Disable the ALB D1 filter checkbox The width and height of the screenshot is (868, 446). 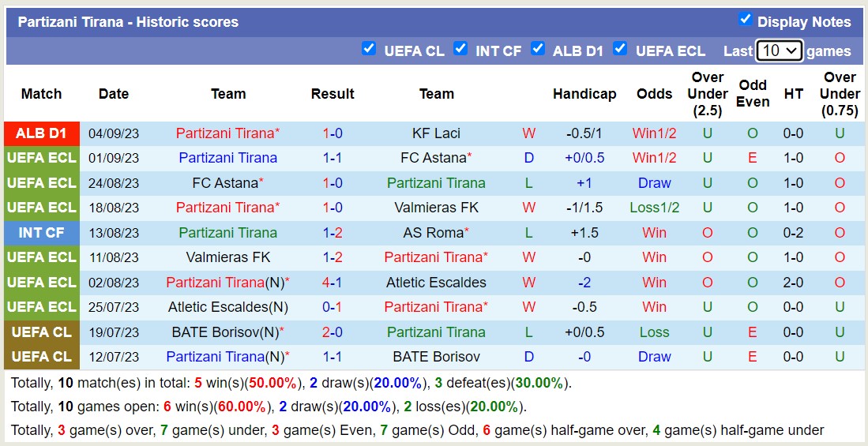(x=538, y=49)
